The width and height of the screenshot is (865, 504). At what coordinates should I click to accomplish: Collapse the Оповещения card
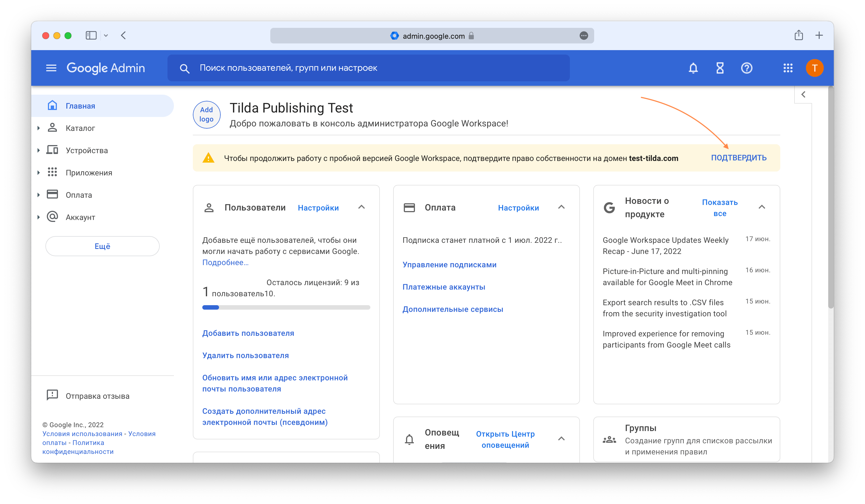[x=561, y=439]
